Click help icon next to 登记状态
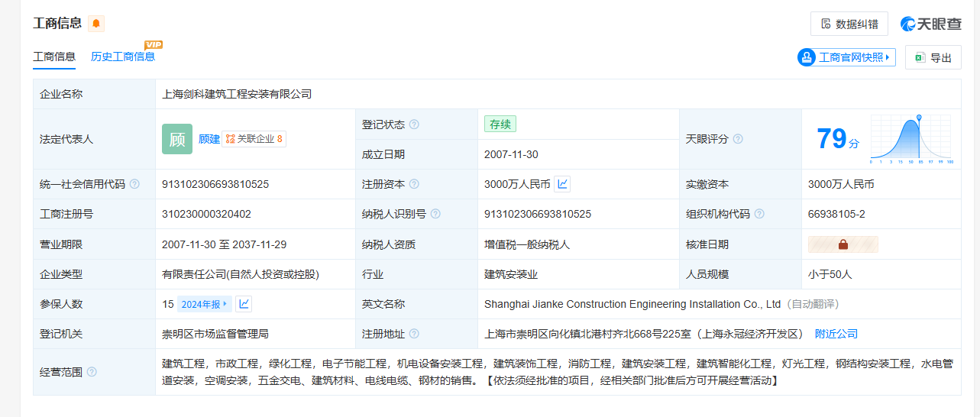The width and height of the screenshot is (980, 417). [414, 124]
